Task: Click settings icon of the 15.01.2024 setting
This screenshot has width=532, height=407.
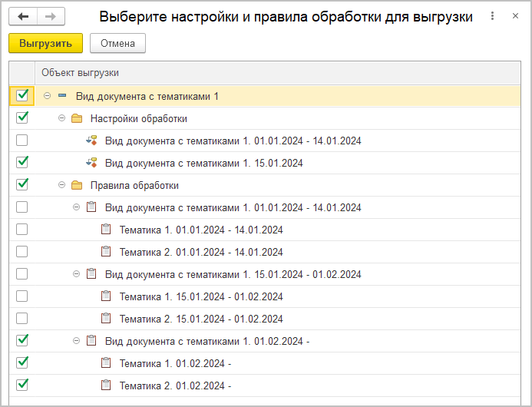Action: [x=91, y=163]
